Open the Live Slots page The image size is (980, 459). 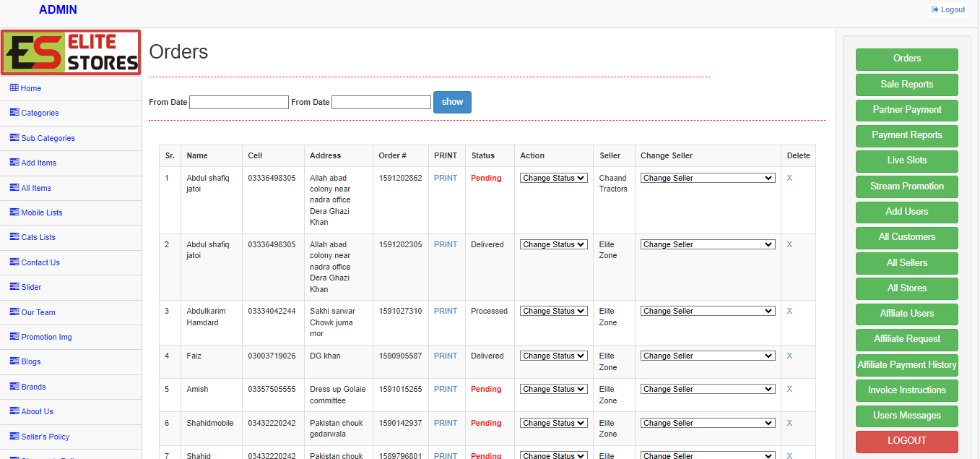point(906,160)
